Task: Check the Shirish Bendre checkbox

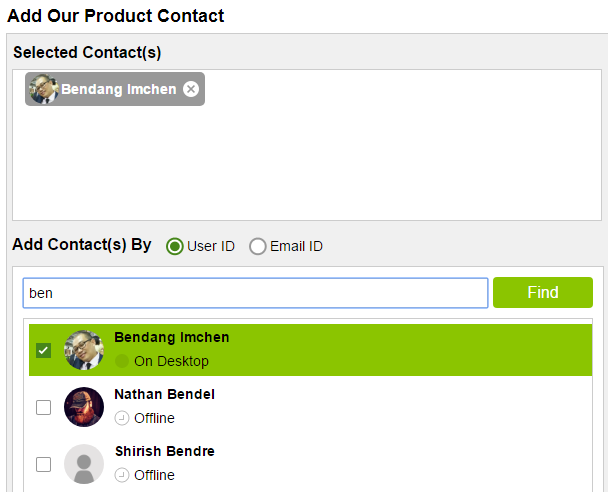Action: click(43, 464)
